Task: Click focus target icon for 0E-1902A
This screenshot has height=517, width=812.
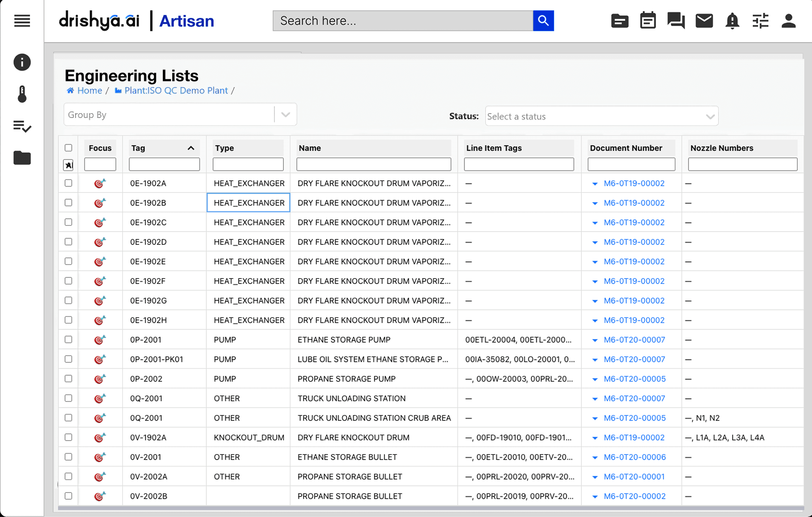Action: [x=100, y=183]
